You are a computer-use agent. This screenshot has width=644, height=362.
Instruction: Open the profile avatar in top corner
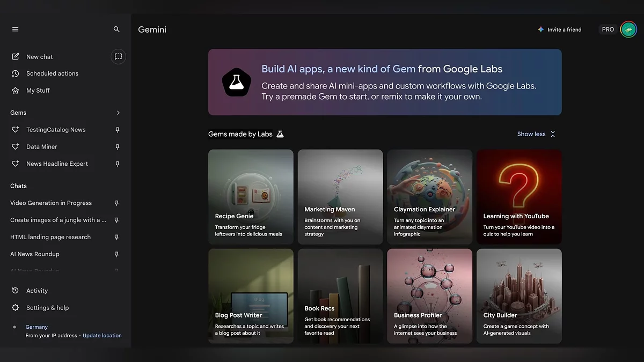(x=628, y=29)
